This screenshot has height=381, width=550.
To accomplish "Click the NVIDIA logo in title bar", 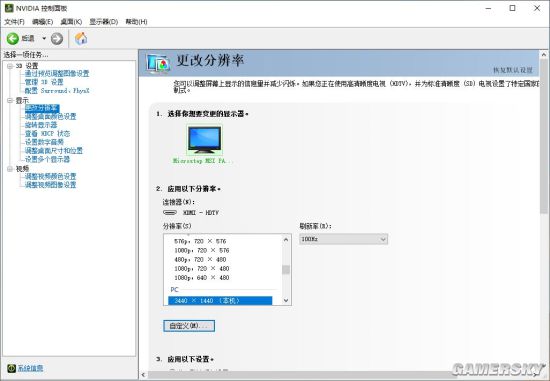I will [9, 8].
